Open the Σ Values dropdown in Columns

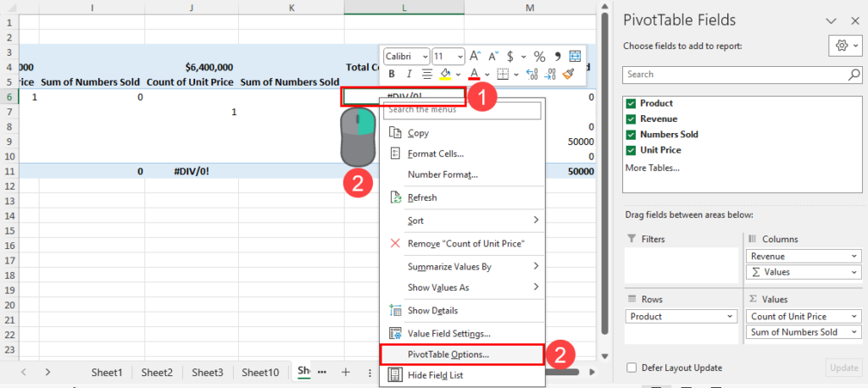pyautogui.click(x=855, y=272)
